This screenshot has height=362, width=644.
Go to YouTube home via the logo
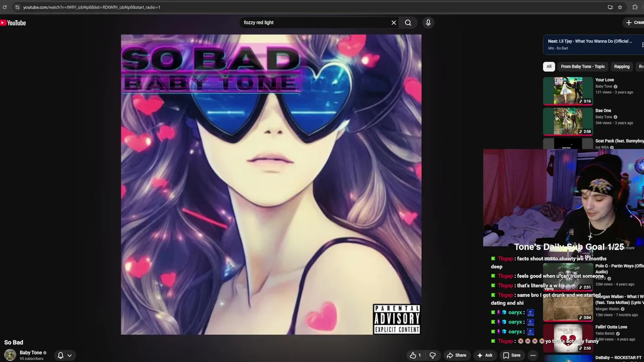tap(13, 23)
